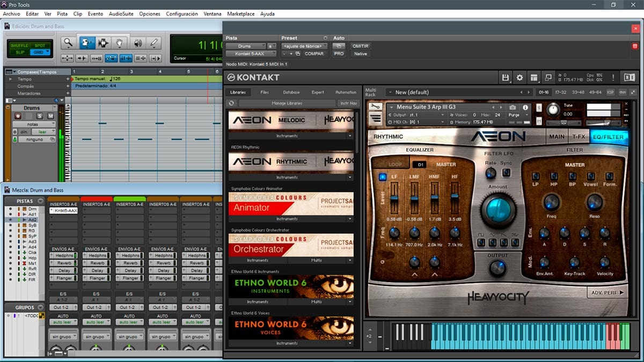Select rack page 17-32
644x362 pixels.
[x=560, y=92]
